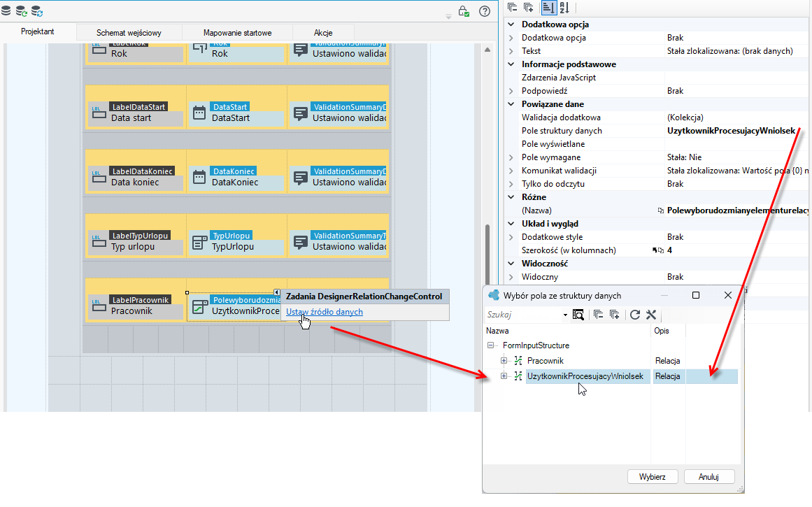812x507 pixels.
Task: Expand the Komunikat walidacji property
Action: click(x=511, y=171)
